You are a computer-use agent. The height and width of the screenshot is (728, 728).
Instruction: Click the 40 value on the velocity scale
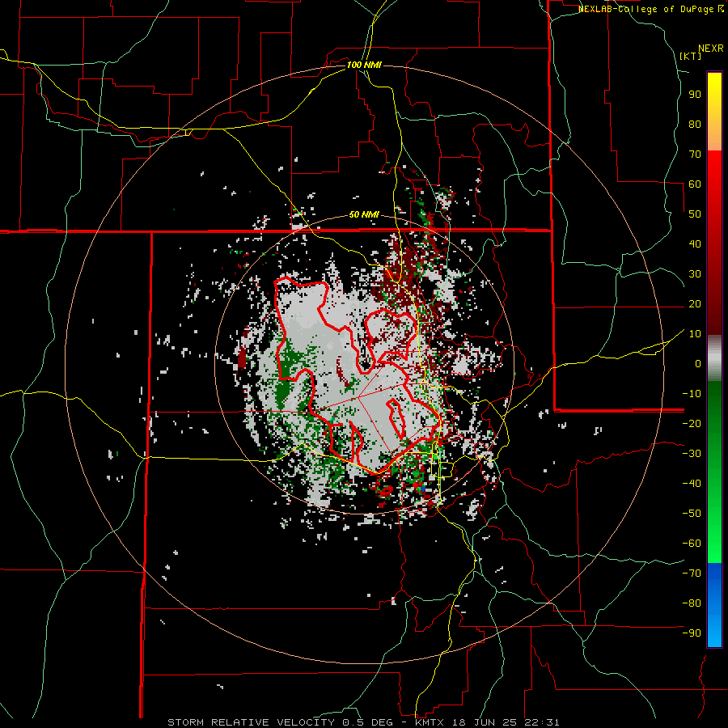click(x=695, y=243)
